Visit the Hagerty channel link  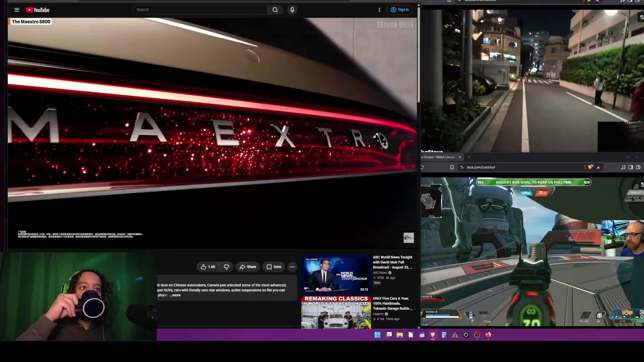[x=378, y=314]
